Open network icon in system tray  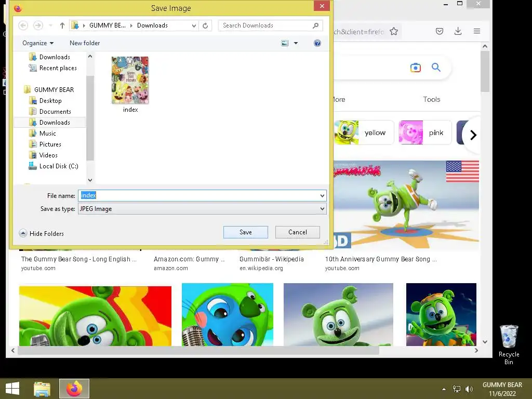[x=457, y=389]
